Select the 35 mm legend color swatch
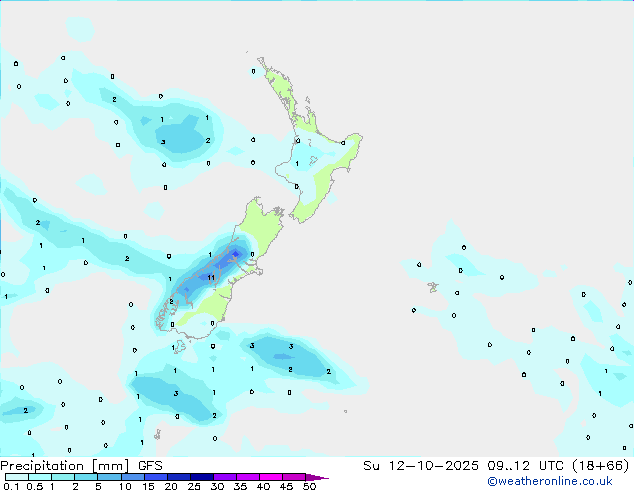The height and width of the screenshot is (490, 634). point(248,477)
